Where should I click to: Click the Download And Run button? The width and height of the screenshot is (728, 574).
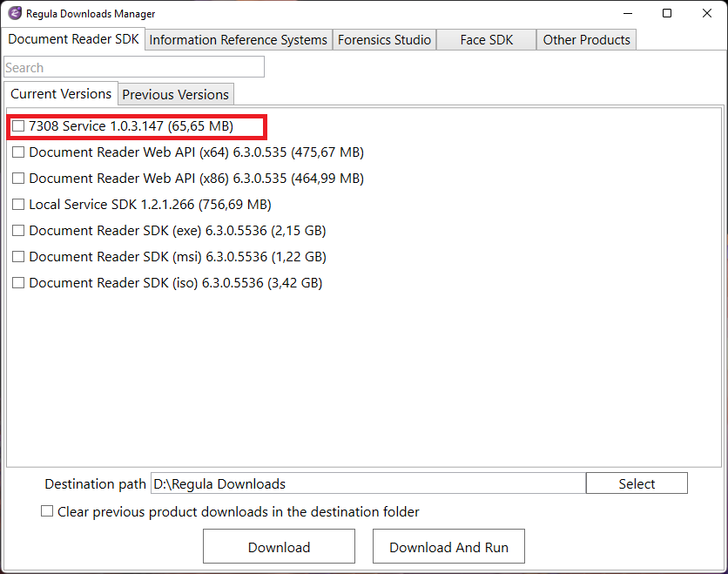449,547
